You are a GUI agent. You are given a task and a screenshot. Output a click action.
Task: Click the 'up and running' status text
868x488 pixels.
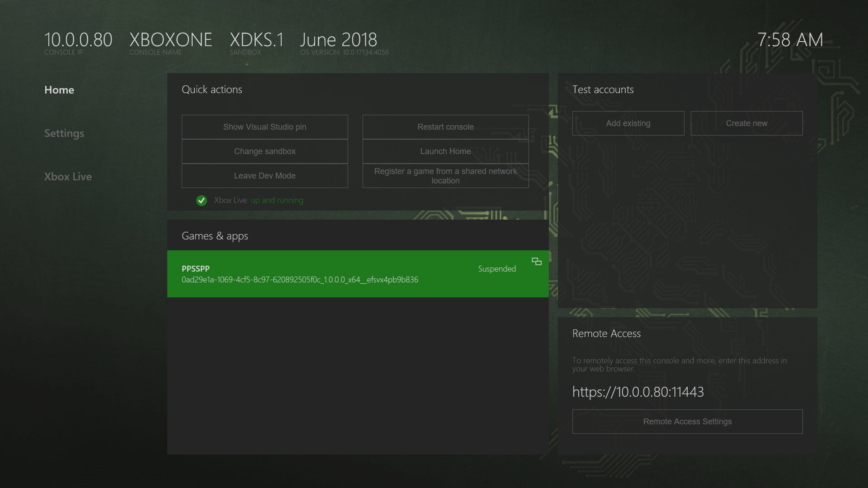[277, 200]
